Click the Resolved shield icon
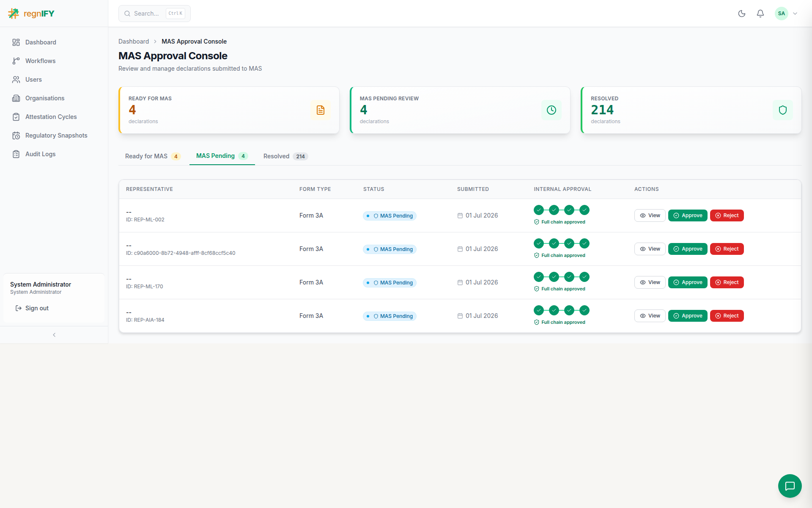 pos(782,110)
